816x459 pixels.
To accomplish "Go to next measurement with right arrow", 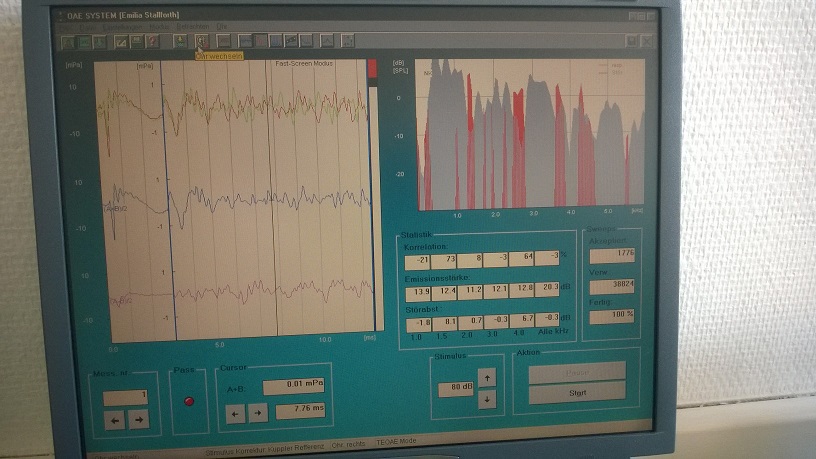I will click(138, 420).
